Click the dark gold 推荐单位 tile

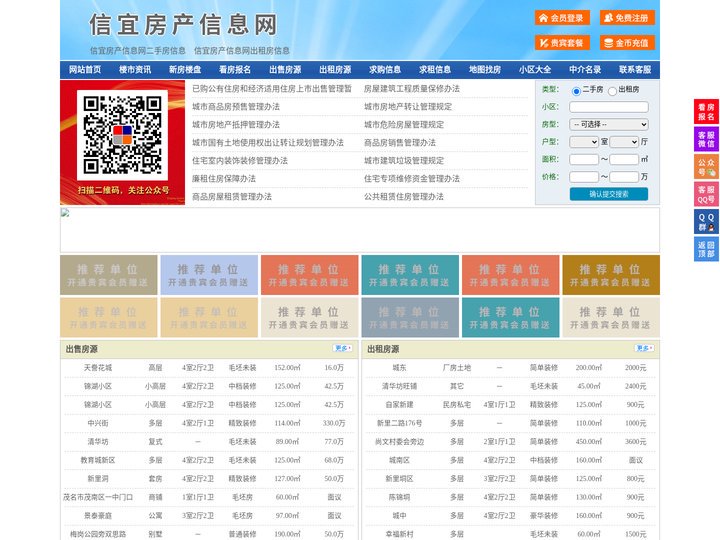click(x=611, y=275)
